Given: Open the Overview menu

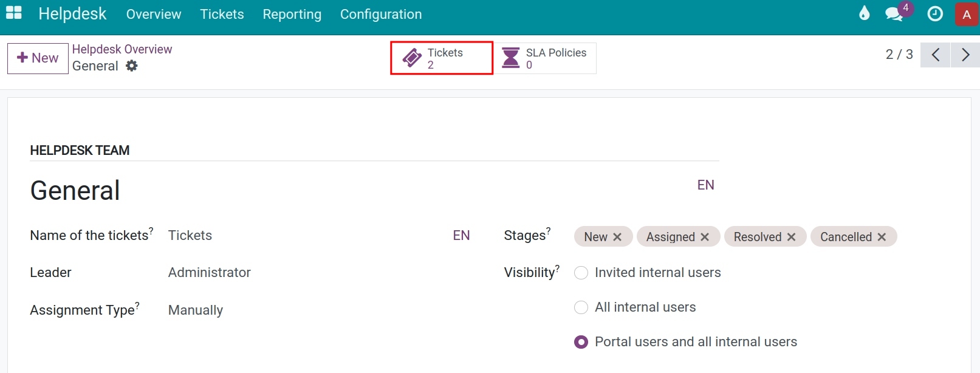Looking at the screenshot, I should coord(154,14).
